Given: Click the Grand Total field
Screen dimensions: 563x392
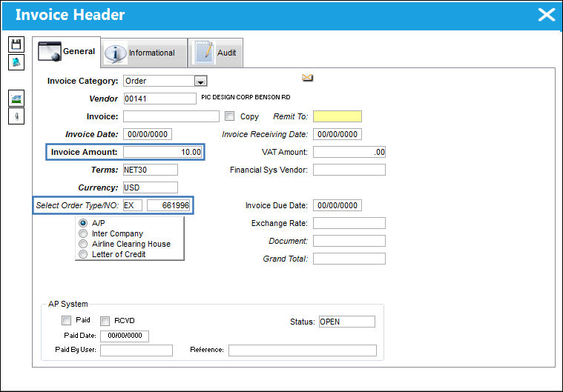Looking at the screenshot, I should pos(349,259).
